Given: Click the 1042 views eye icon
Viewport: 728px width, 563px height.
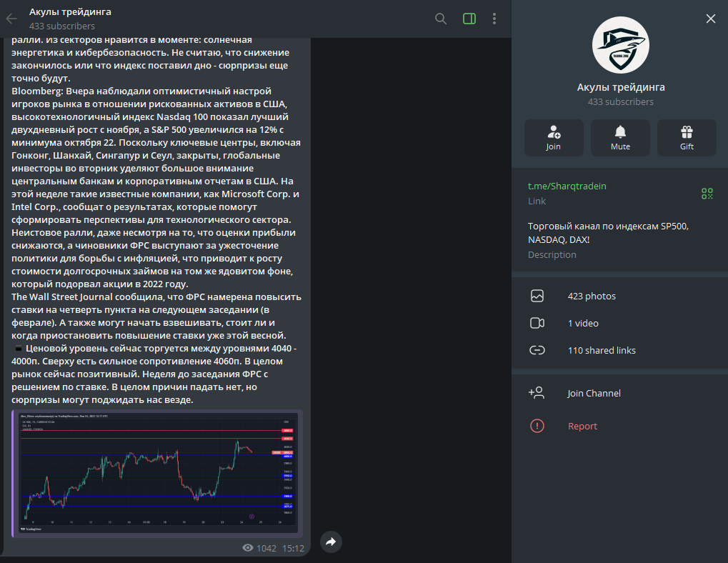Looking at the screenshot, I should click(248, 548).
